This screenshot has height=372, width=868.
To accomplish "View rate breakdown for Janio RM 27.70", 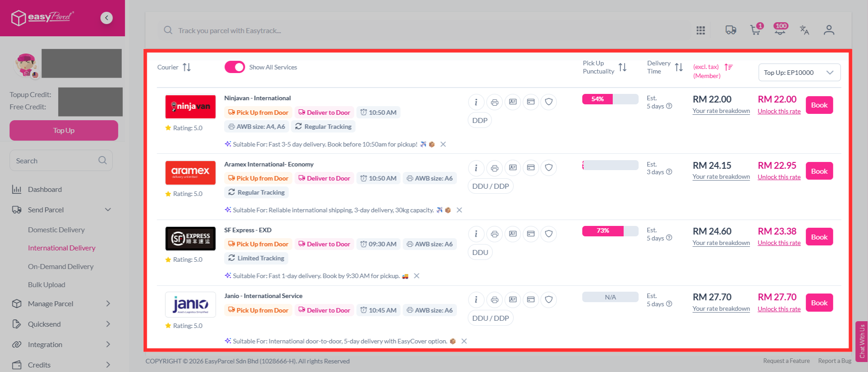I will (721, 308).
